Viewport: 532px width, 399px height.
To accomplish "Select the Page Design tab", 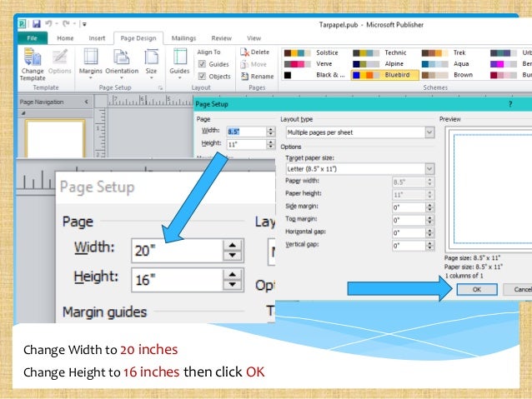I will point(138,38).
